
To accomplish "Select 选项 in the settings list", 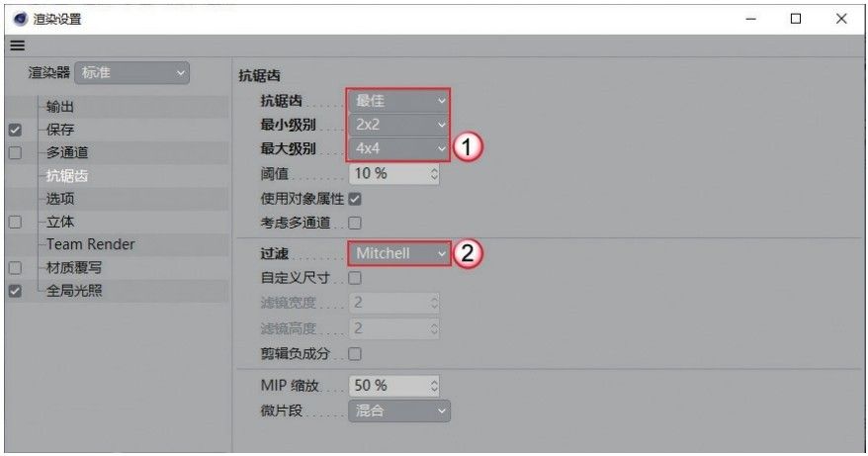I will point(60,199).
